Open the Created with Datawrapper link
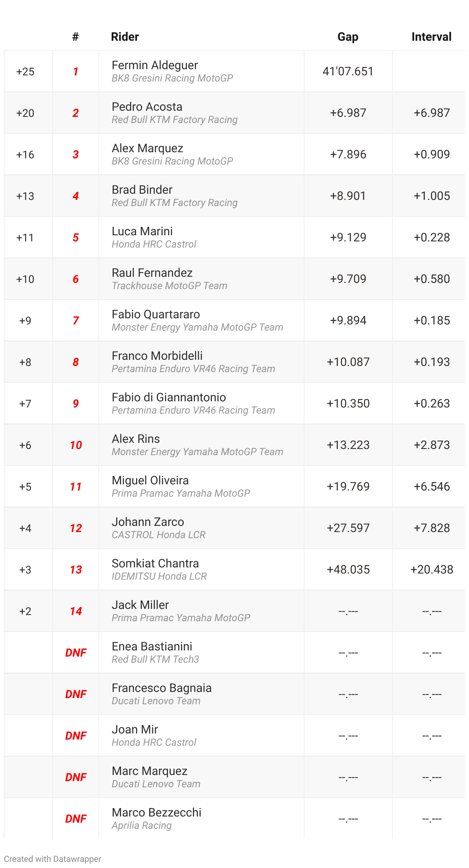 pyautogui.click(x=53, y=859)
